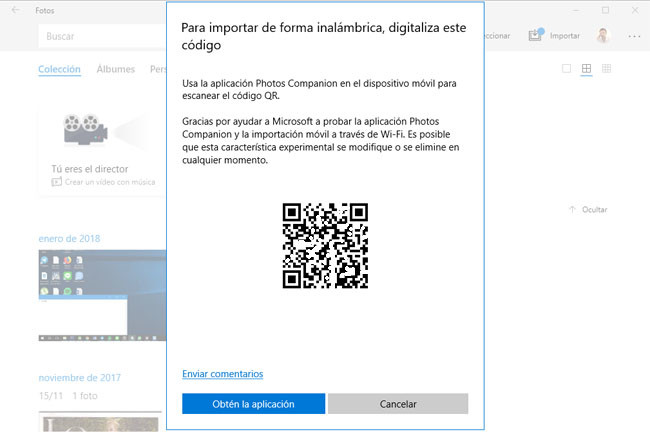
Task: Cancel the wireless import dialog
Action: pos(398,404)
